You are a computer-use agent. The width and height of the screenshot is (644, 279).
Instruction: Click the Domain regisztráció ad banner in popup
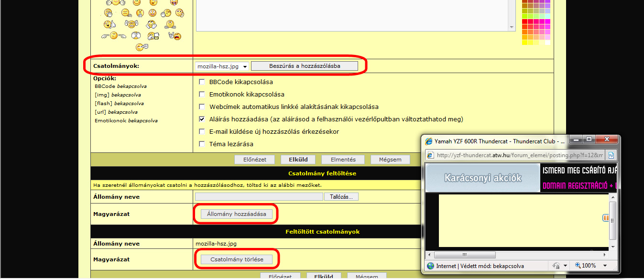[x=579, y=178]
